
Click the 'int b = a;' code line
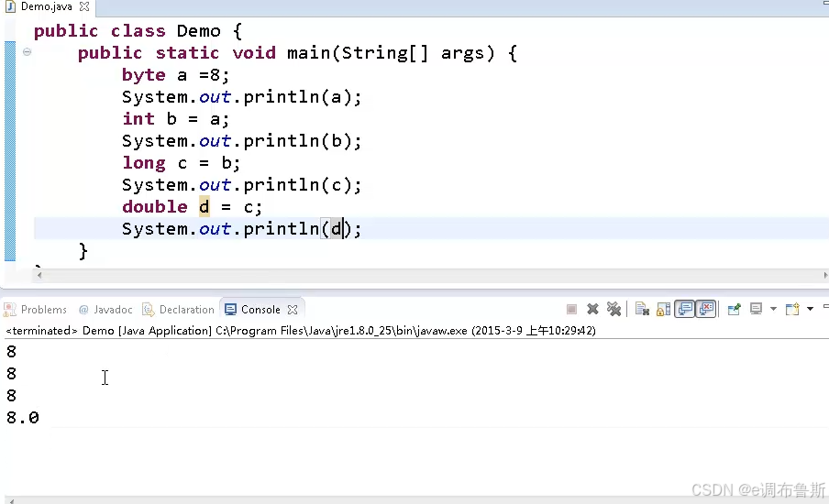175,119
